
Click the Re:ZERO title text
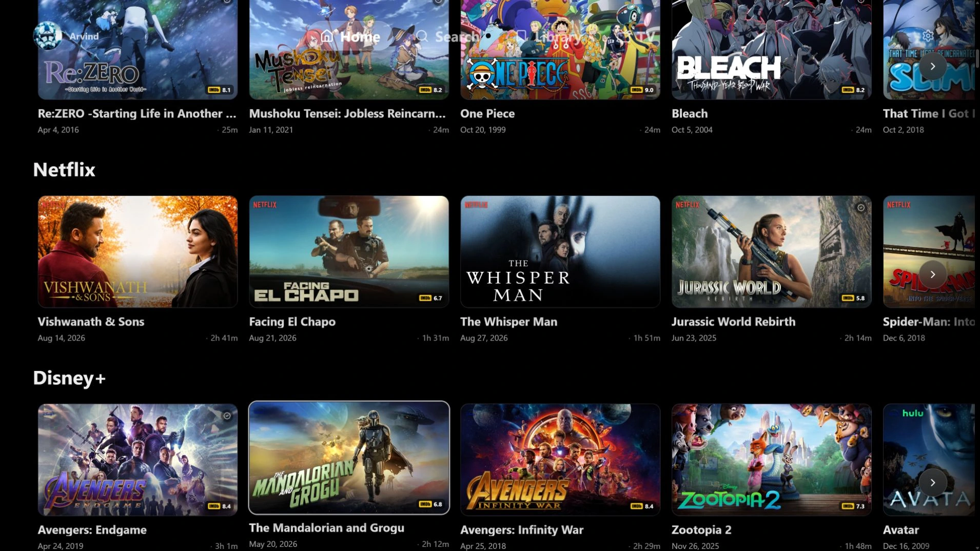coord(137,114)
